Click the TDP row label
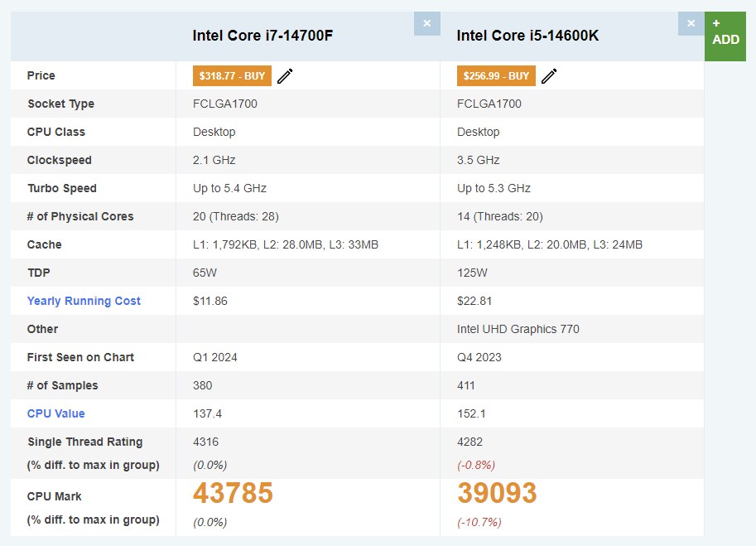The height and width of the screenshot is (546, 756). 39,273
